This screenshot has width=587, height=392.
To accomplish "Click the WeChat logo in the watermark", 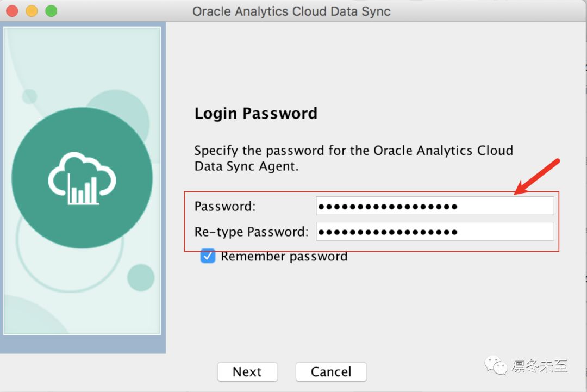I will [497, 365].
